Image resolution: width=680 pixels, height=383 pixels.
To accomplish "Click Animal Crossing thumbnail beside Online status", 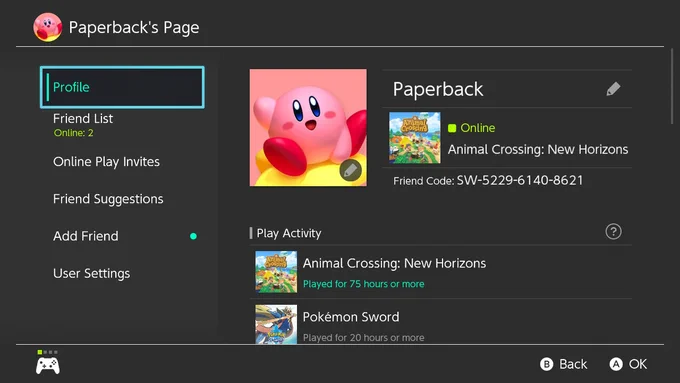I will coord(415,137).
